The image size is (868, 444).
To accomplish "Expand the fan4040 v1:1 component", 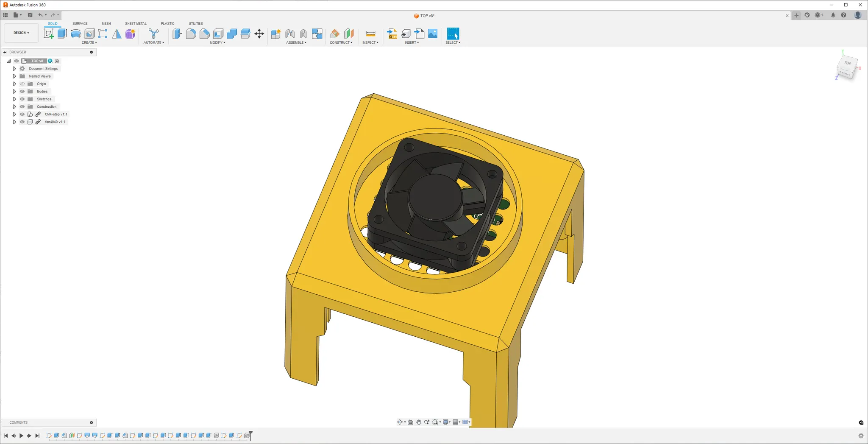I will [14, 122].
